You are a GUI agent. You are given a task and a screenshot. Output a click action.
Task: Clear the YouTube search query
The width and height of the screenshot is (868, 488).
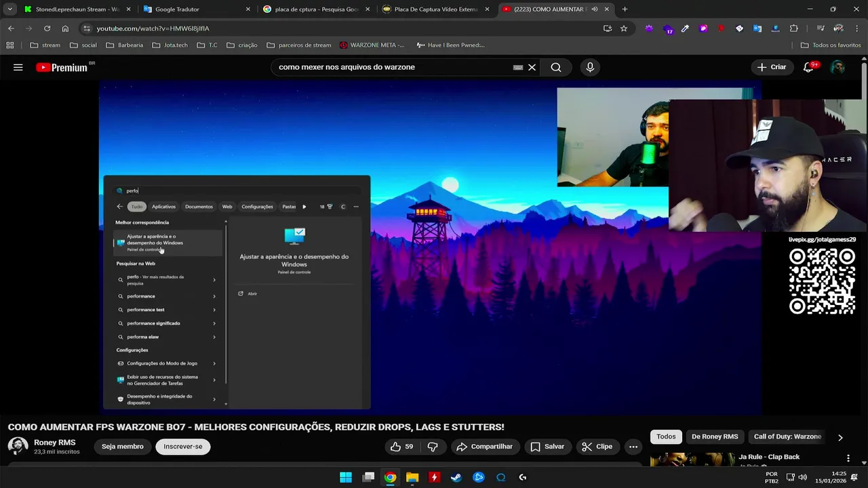click(532, 67)
